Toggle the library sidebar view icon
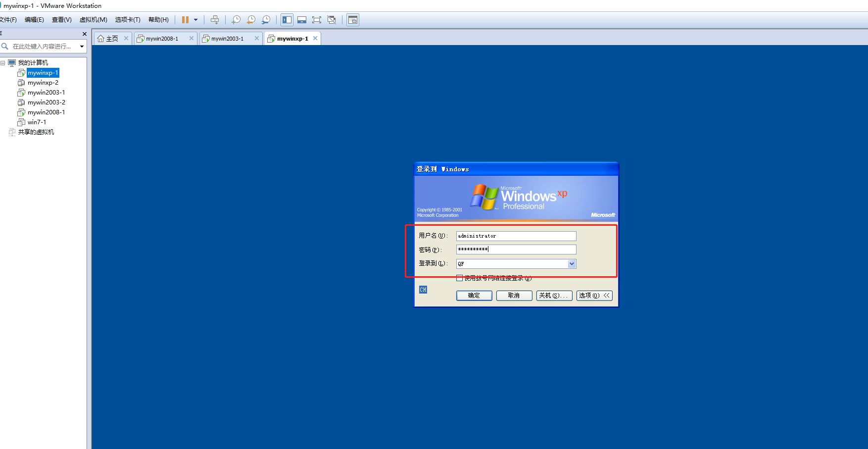 (287, 20)
